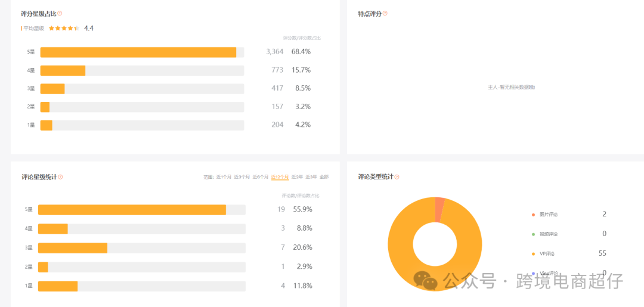The image size is (644, 307).
Task: Switch range to 近6个月
Action: [x=260, y=177]
